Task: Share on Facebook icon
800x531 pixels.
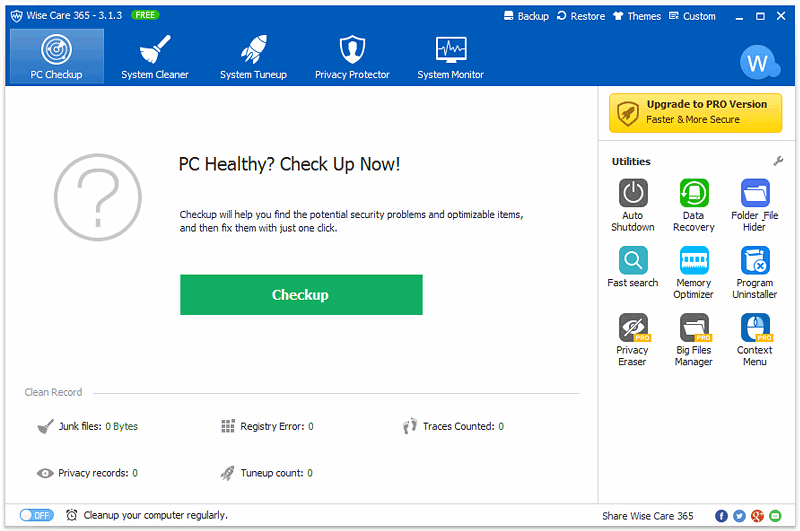Action: click(721, 516)
